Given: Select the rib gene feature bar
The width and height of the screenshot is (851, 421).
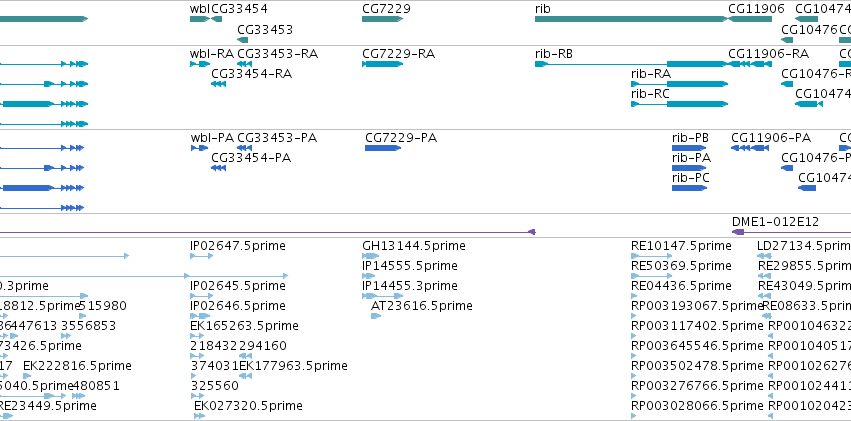Looking at the screenshot, I should pyautogui.click(x=631, y=19).
